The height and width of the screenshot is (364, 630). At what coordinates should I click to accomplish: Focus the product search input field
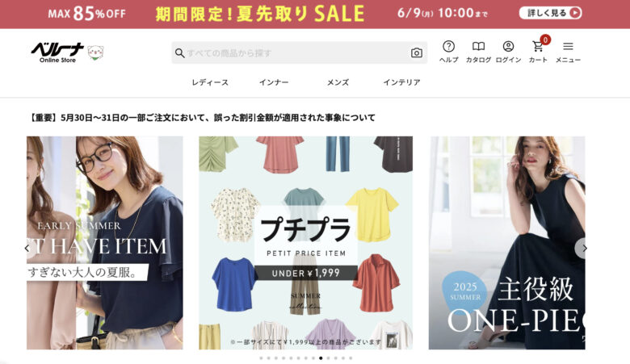(297, 53)
